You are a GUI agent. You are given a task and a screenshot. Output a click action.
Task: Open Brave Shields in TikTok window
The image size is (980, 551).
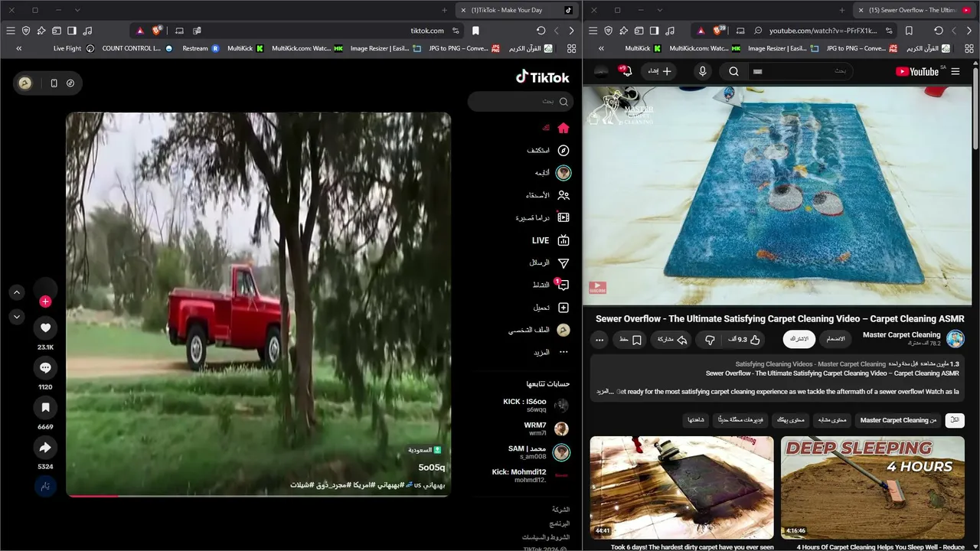[157, 31]
